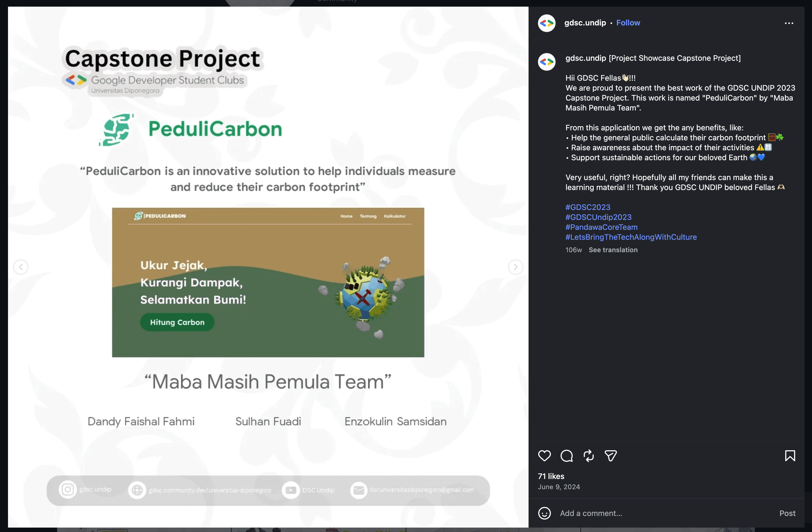Click See translation under the caption

[x=613, y=250]
